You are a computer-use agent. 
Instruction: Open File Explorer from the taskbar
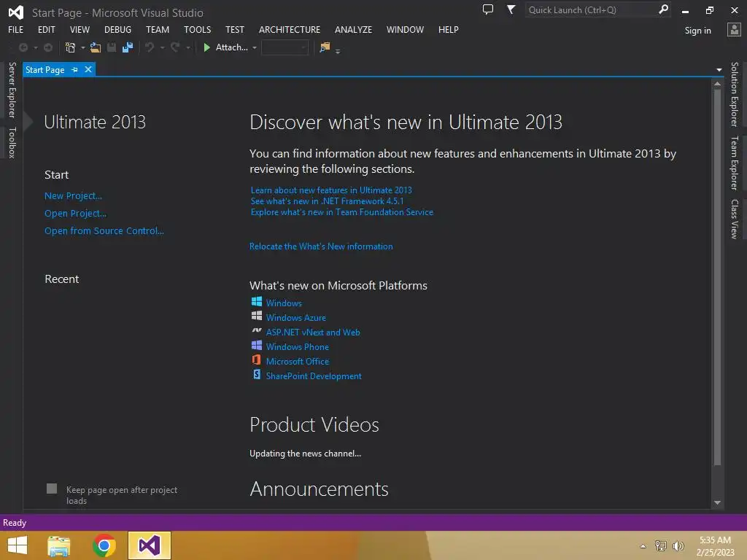tap(59, 545)
